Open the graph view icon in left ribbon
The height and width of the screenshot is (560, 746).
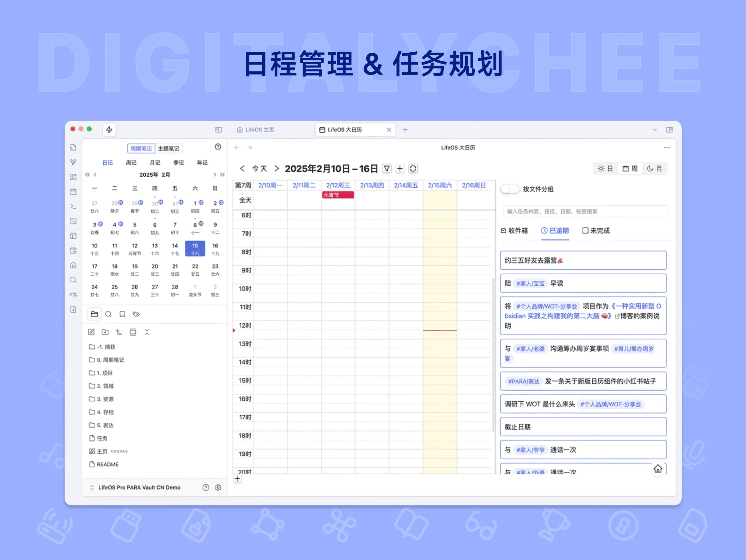(73, 162)
